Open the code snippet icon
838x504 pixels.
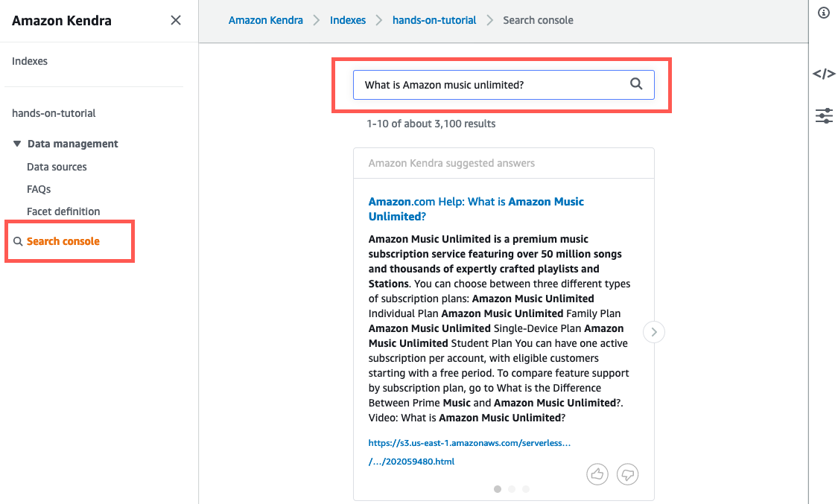[x=823, y=74]
